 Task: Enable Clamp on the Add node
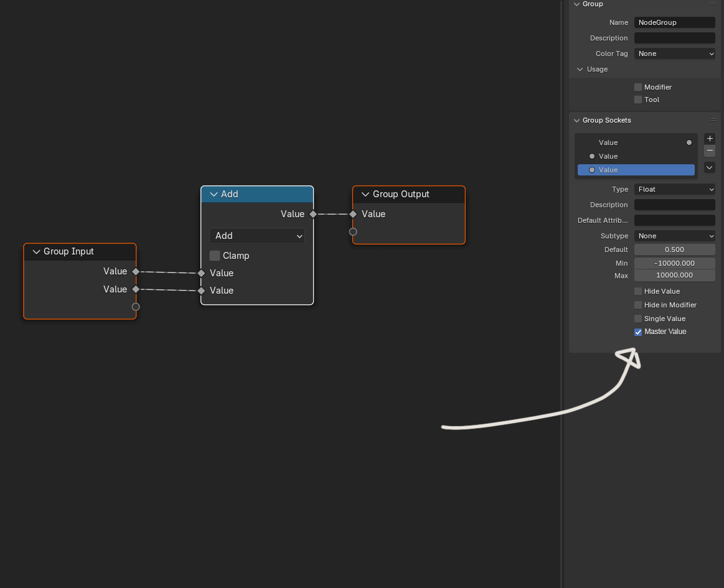click(x=215, y=256)
